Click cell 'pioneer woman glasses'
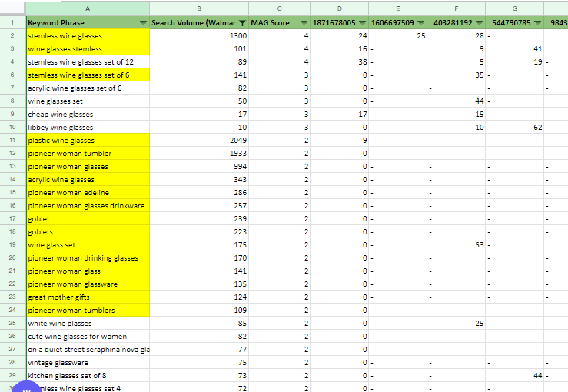Viewport: 568px width, 392px height. (88, 166)
